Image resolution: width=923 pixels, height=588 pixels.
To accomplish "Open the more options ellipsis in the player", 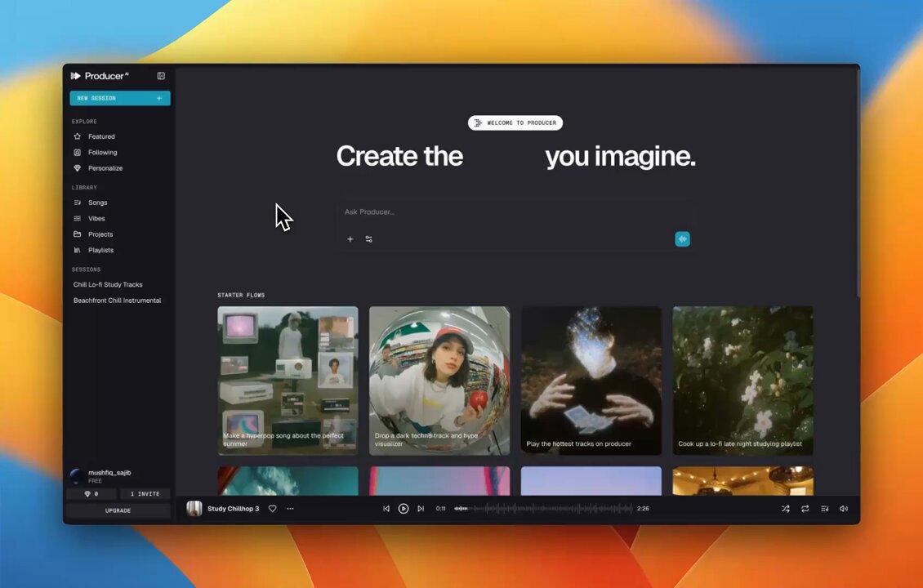I will pyautogui.click(x=290, y=509).
